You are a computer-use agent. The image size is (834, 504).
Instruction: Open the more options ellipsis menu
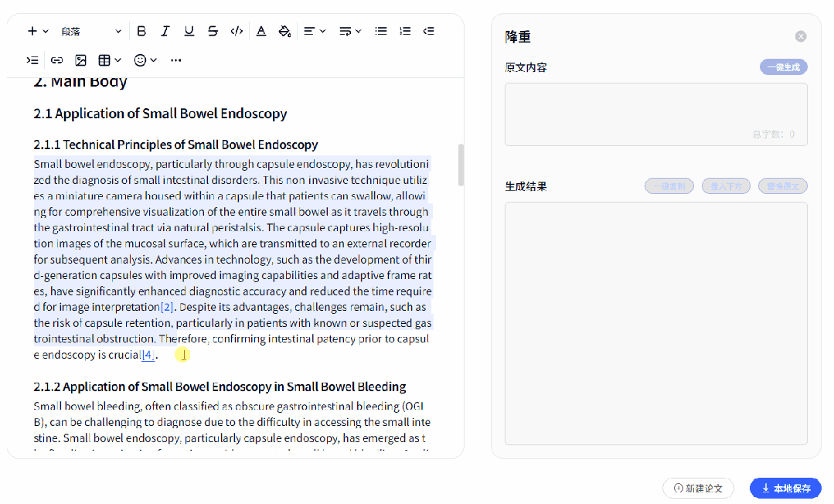click(x=176, y=60)
